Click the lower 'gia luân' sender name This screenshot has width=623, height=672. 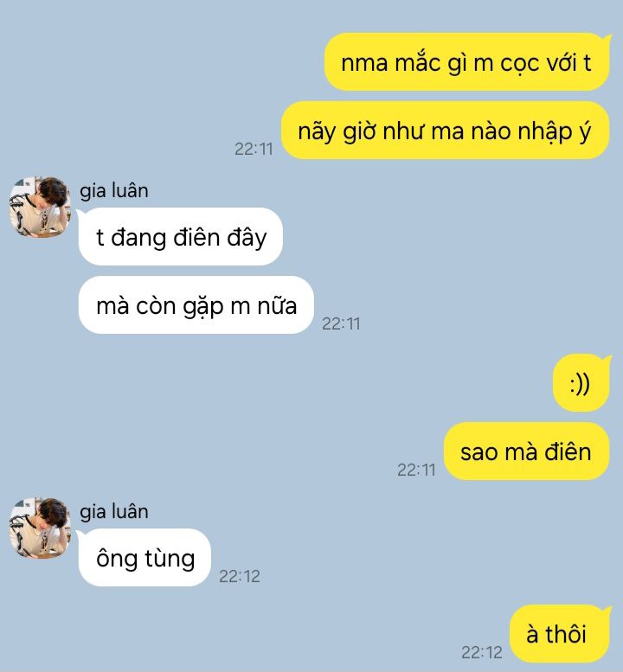[x=114, y=512]
